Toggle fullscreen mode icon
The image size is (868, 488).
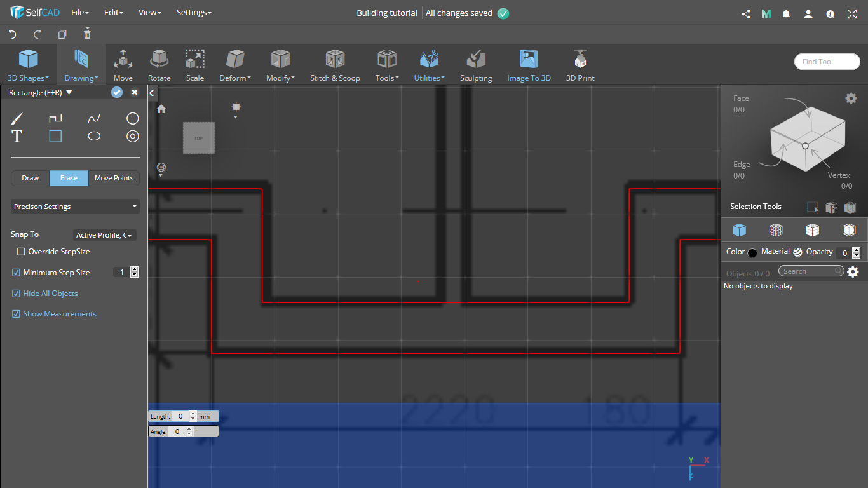pos(853,14)
